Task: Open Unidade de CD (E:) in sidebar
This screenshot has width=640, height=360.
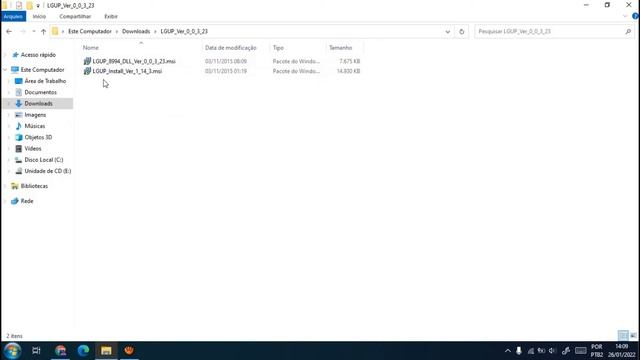Action: coord(47,171)
